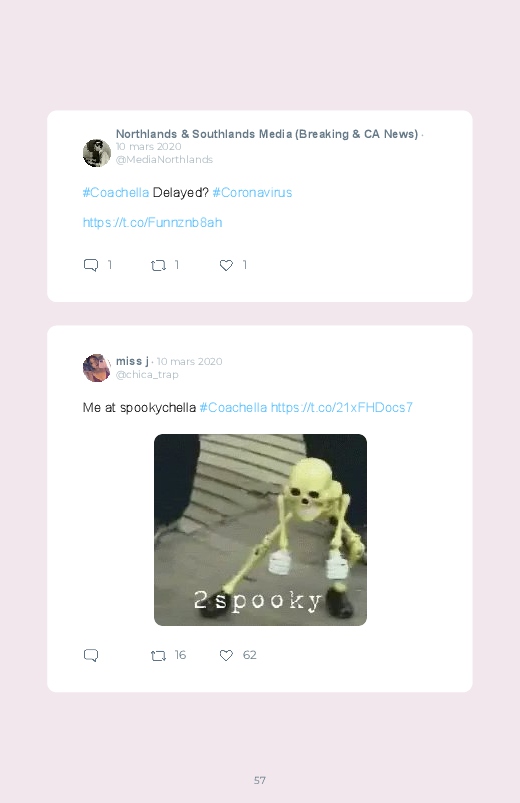Retweet the miss j spookychella tweet
Viewport: 520px width, 803px height.
click(x=158, y=656)
